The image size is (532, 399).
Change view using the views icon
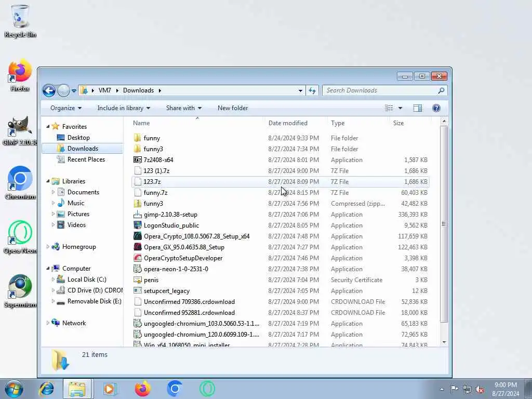[389, 108]
